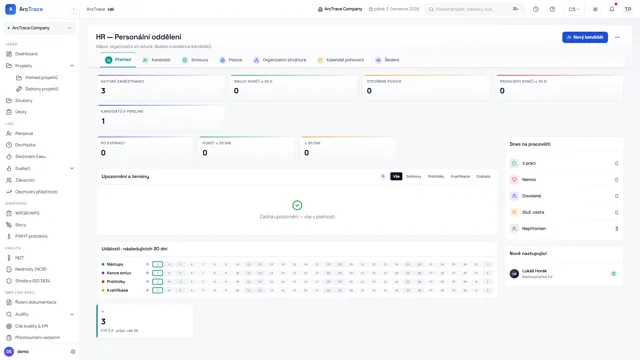Click the Služ. cesta status row

tap(564, 212)
